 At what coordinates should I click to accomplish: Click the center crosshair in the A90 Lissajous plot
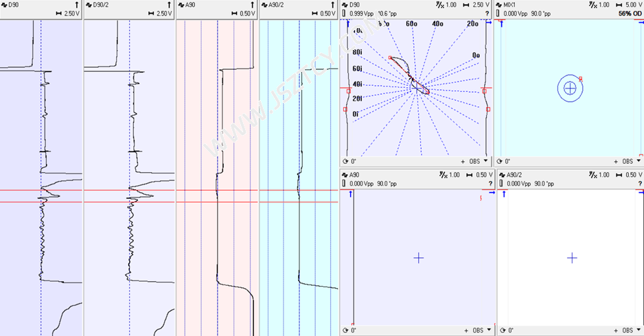(x=418, y=258)
